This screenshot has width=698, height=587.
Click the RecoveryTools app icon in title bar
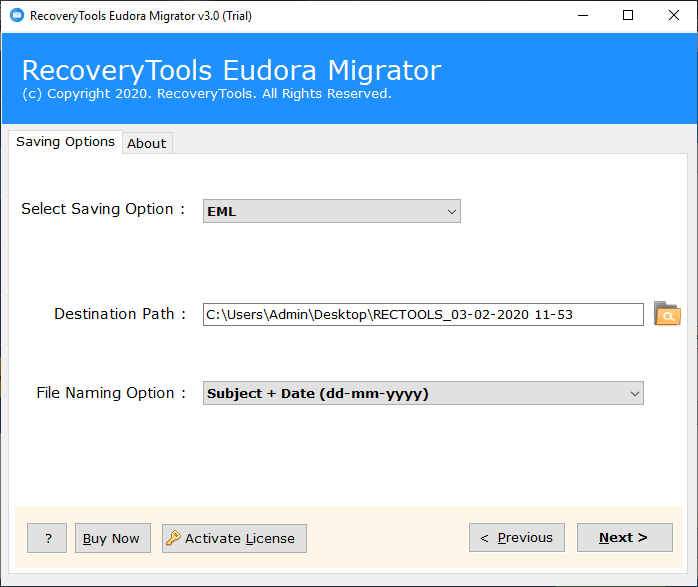coord(17,16)
